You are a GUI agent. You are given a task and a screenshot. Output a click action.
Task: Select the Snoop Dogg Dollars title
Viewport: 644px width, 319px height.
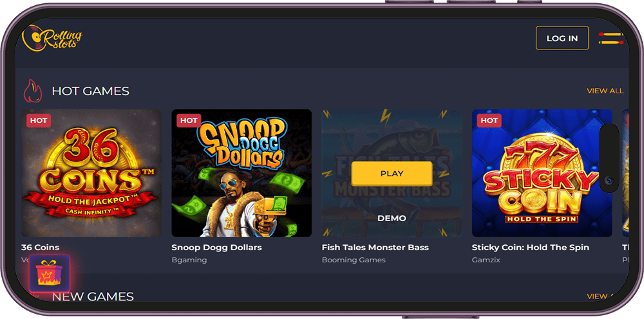tap(216, 247)
